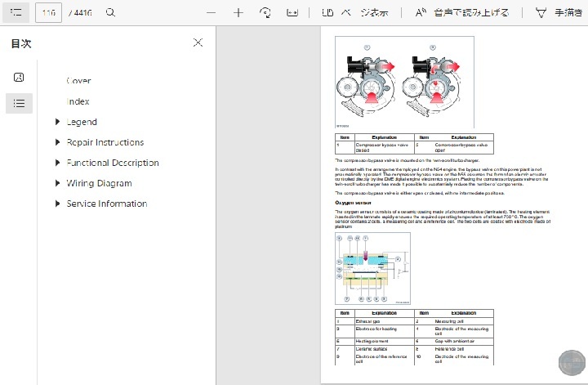Viewport: 588px width, 385px height.
Task: Expand the Service Information arrow
Action: (x=57, y=204)
